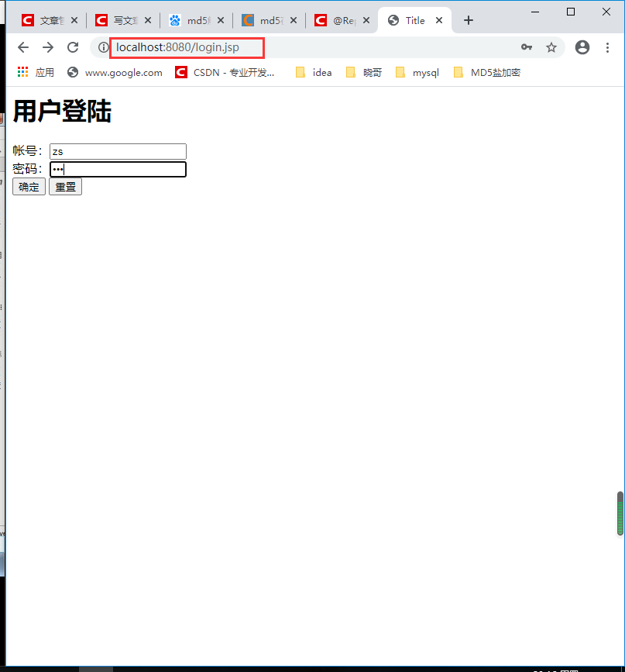
Task: Click the 用户登陆 heading
Action: [x=62, y=112]
